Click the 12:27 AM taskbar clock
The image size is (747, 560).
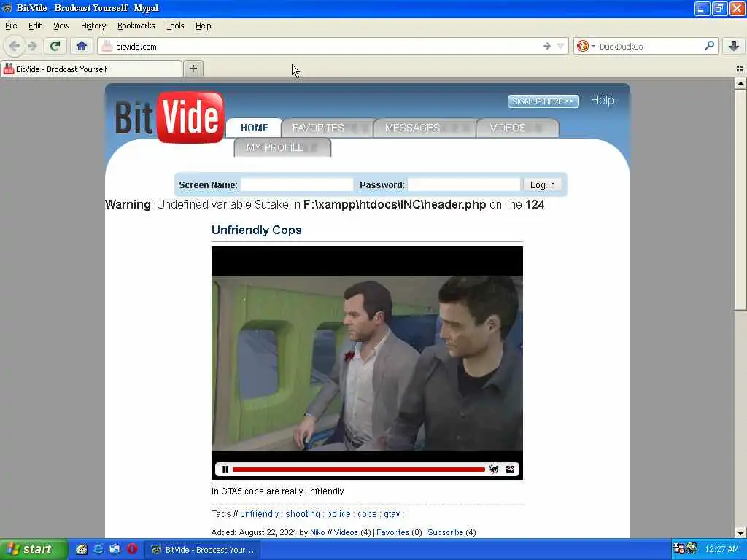[721, 549]
